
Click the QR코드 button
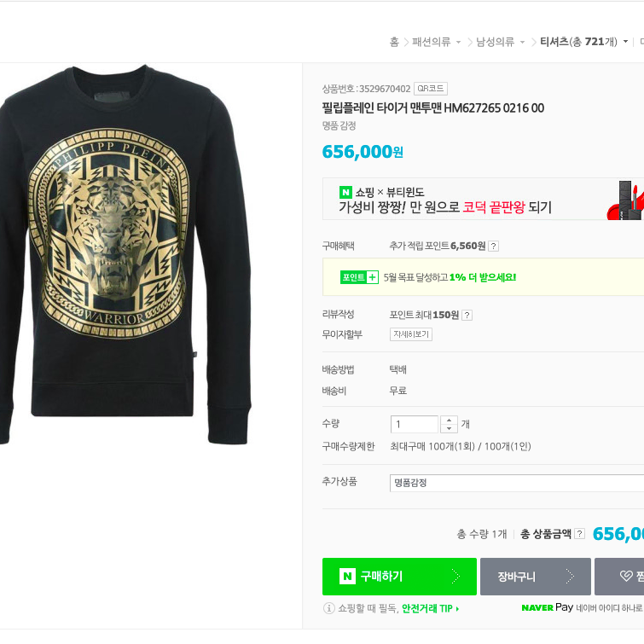[431, 89]
